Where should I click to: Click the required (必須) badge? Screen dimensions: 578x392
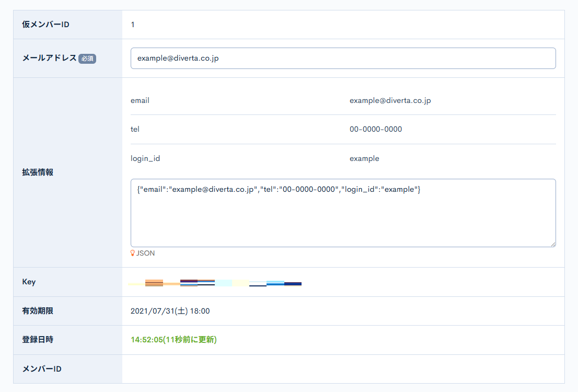coord(87,59)
